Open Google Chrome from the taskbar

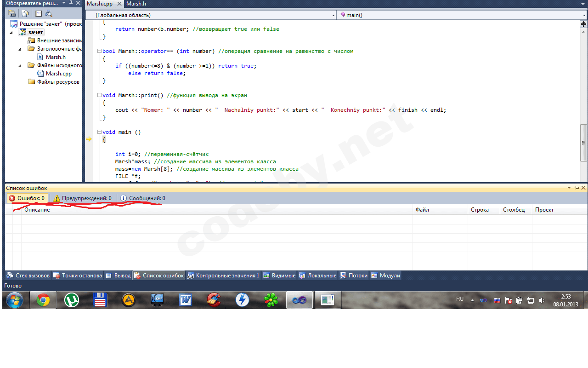click(43, 300)
